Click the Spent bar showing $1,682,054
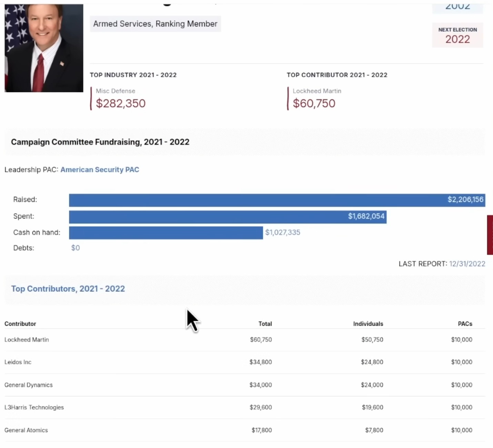493x448 pixels. 228,217
